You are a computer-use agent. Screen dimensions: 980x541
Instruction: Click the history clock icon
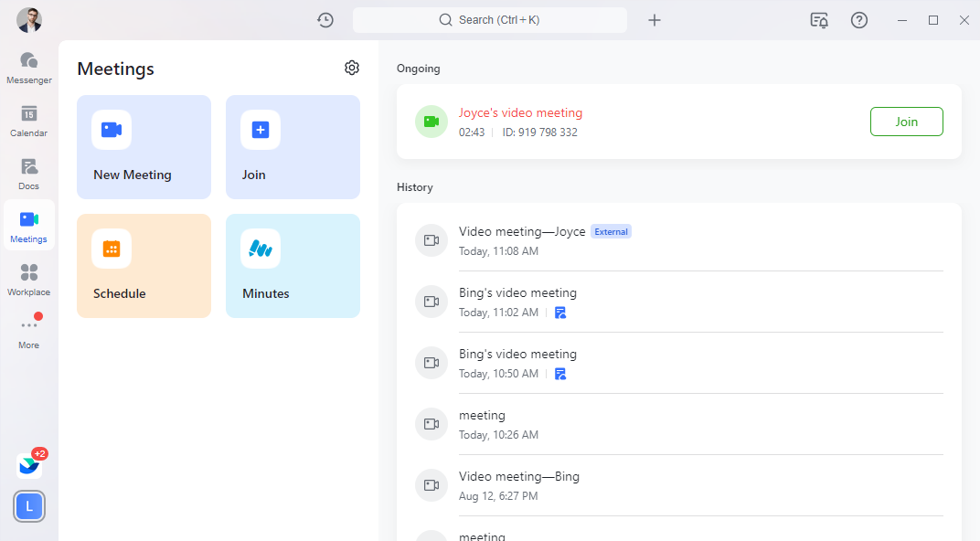(325, 20)
